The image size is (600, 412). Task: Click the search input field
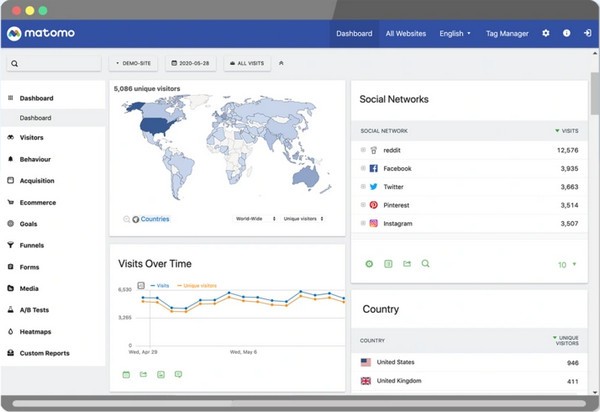(55, 63)
